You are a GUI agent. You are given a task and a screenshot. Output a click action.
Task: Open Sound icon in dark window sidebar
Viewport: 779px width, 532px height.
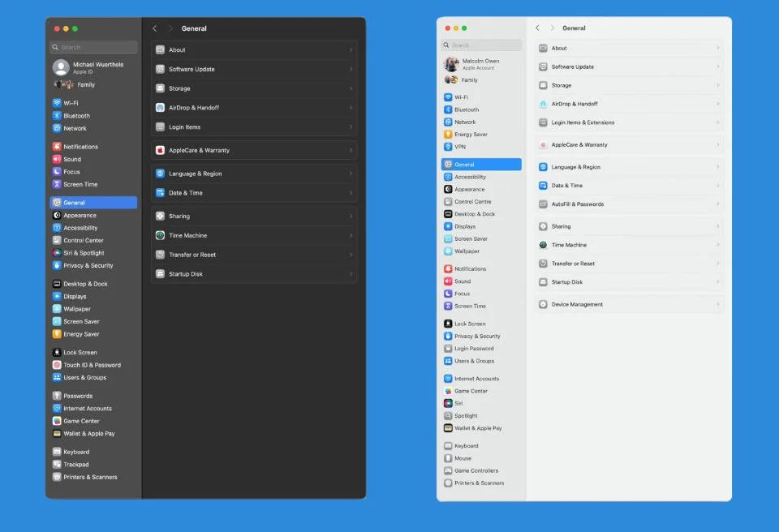[x=57, y=159]
